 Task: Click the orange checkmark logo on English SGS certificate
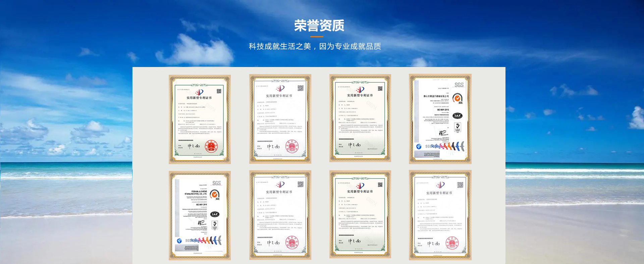click(x=215, y=194)
